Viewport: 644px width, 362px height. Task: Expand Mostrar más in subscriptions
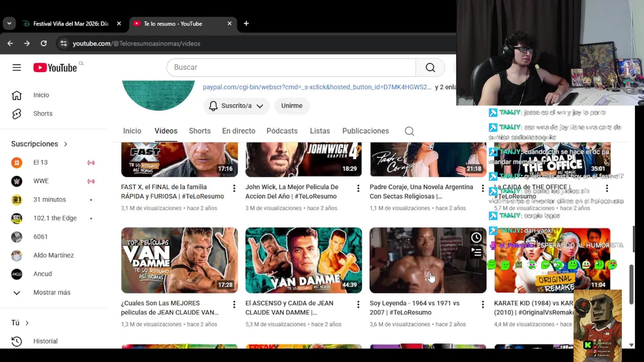coord(52,293)
